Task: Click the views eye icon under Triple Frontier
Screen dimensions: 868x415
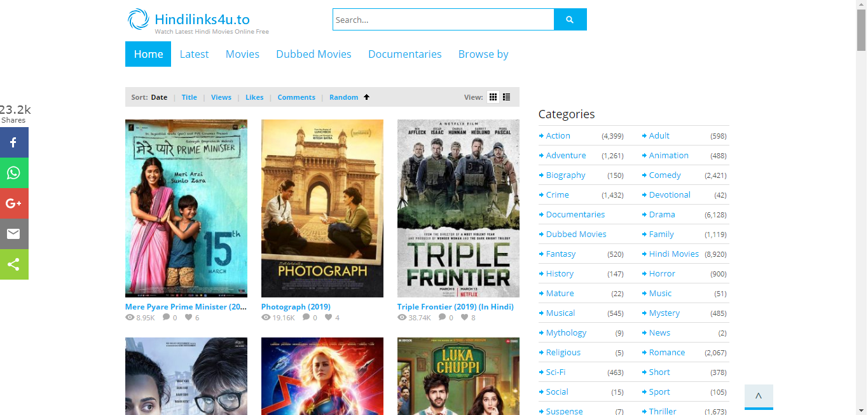Action: pyautogui.click(x=402, y=317)
